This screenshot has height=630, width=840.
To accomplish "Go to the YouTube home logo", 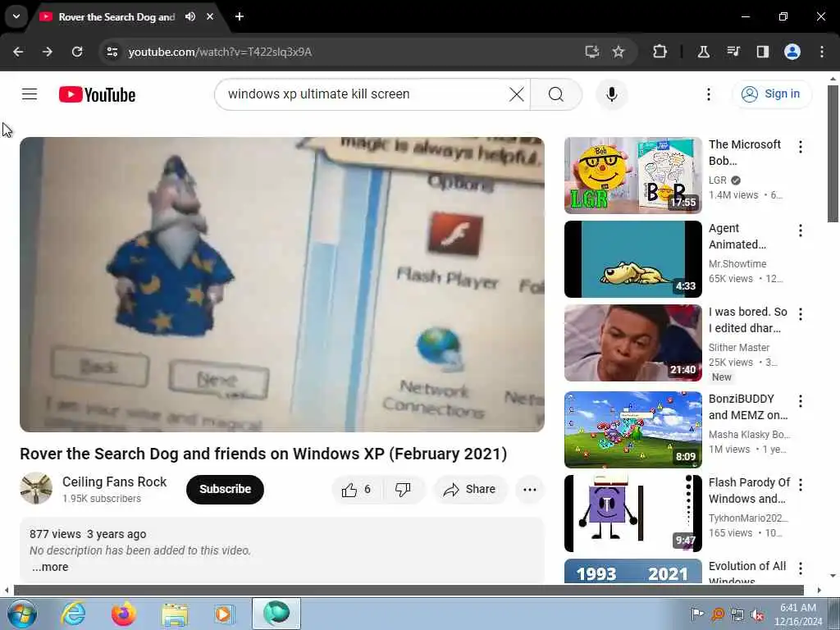I will click(97, 95).
